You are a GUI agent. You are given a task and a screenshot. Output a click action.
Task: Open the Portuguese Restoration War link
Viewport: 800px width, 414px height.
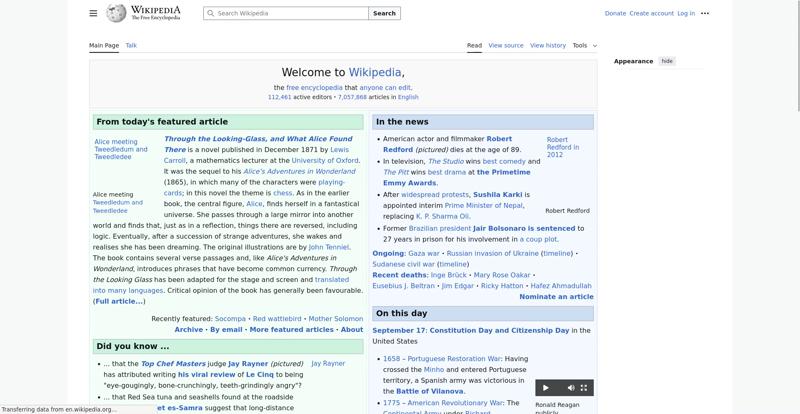[x=454, y=359]
